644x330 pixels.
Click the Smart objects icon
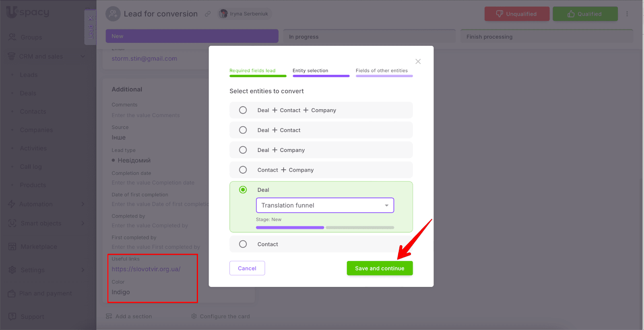tap(12, 223)
